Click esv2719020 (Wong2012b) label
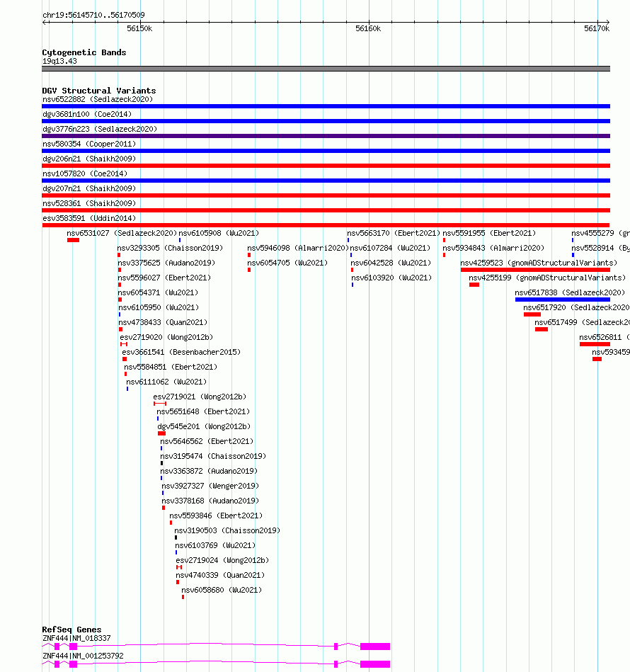630x672 pixels. tap(166, 337)
